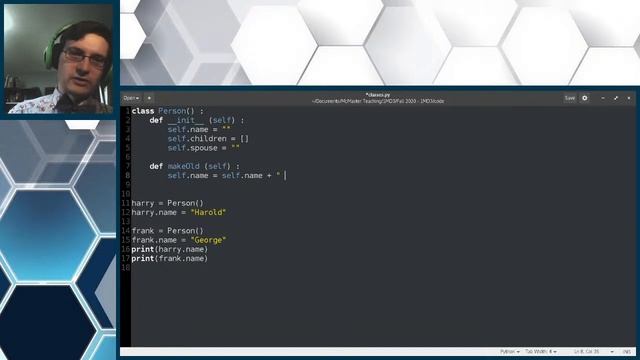Click the "def makeOld (self) :" line
Screen dimensions: 640x360
pos(195,166)
